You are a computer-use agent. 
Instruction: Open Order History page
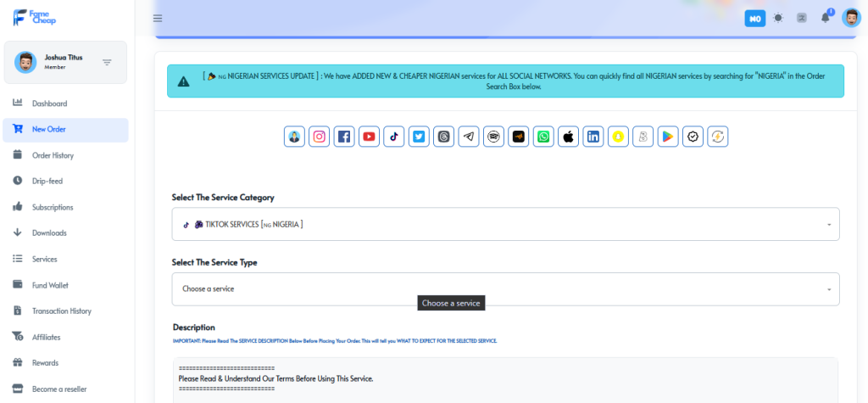coord(65,155)
